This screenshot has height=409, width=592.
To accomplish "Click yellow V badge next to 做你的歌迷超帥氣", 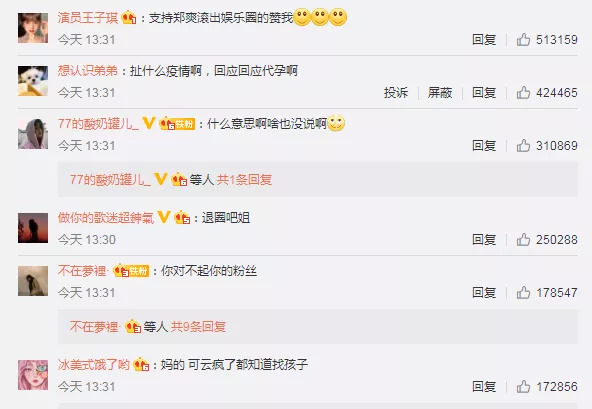I will [164, 217].
